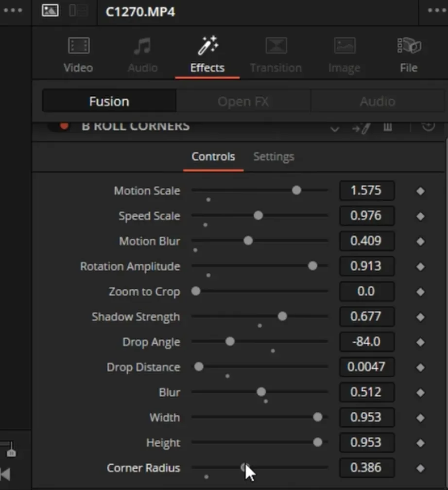Viewport: 448px width, 490px height.
Task: Toggle keyframe diamond for Corner Radius
Action: point(420,468)
